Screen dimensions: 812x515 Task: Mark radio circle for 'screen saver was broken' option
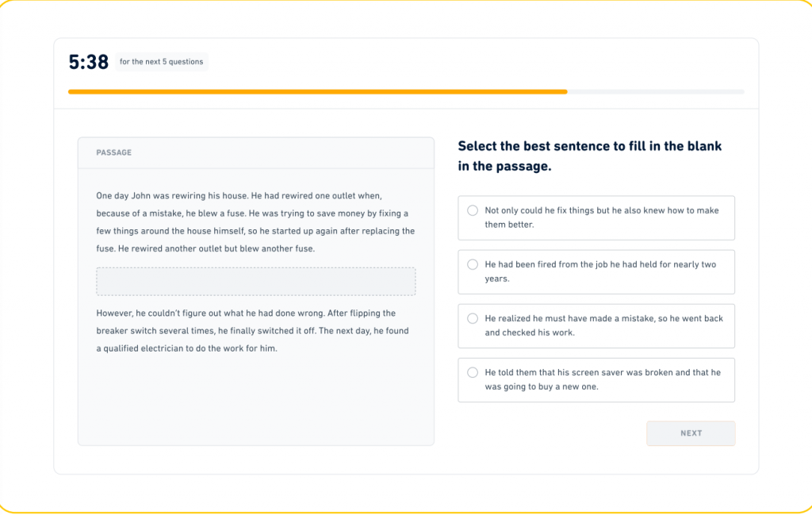tap(473, 372)
